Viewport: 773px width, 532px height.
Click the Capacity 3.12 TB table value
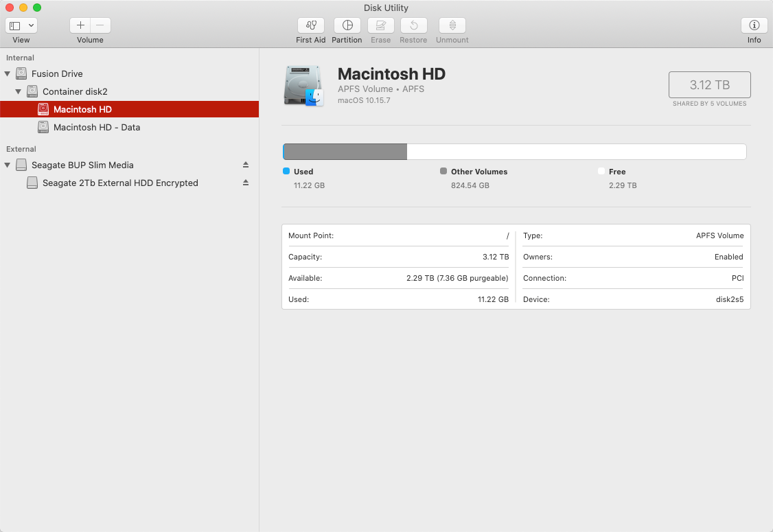(496, 257)
